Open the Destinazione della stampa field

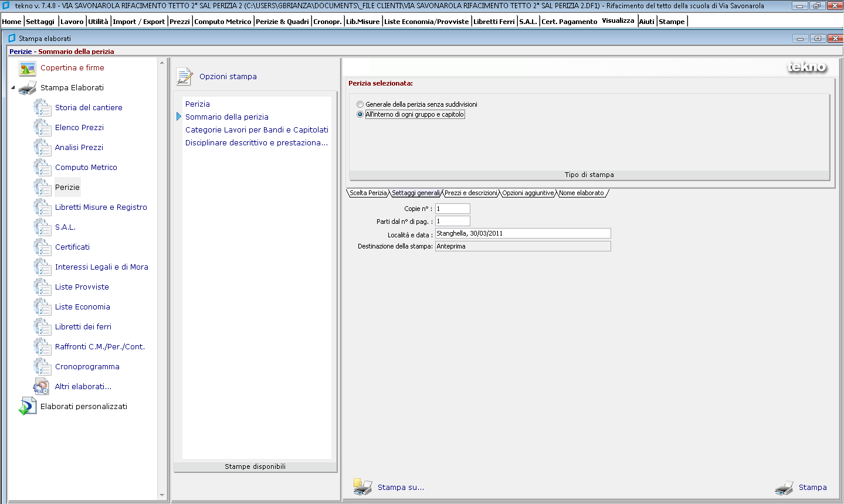point(523,246)
